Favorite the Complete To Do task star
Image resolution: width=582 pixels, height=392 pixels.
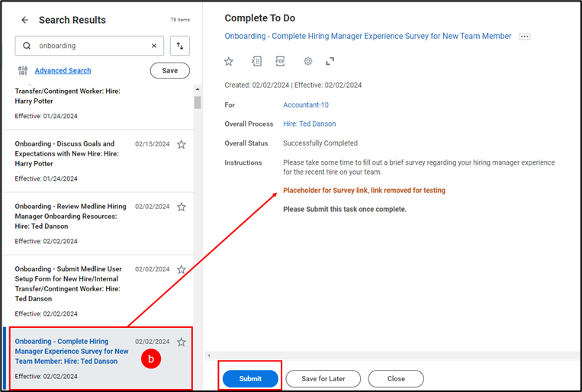229,61
